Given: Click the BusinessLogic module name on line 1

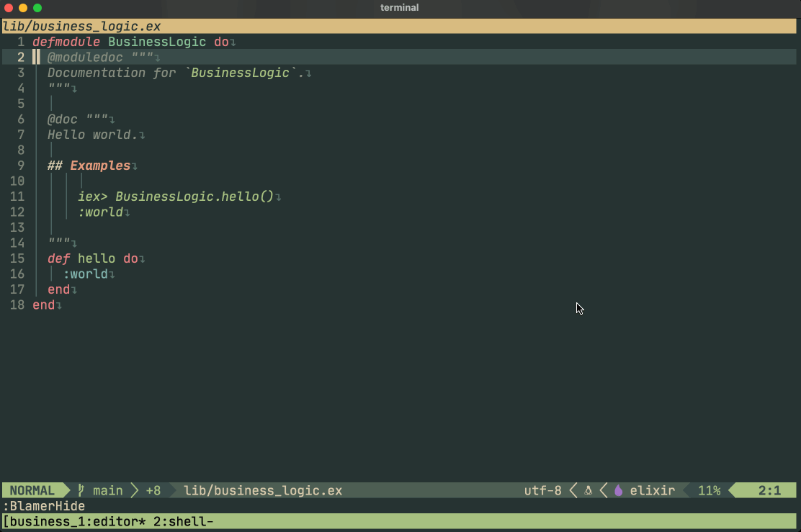Looking at the screenshot, I should click(157, 42).
